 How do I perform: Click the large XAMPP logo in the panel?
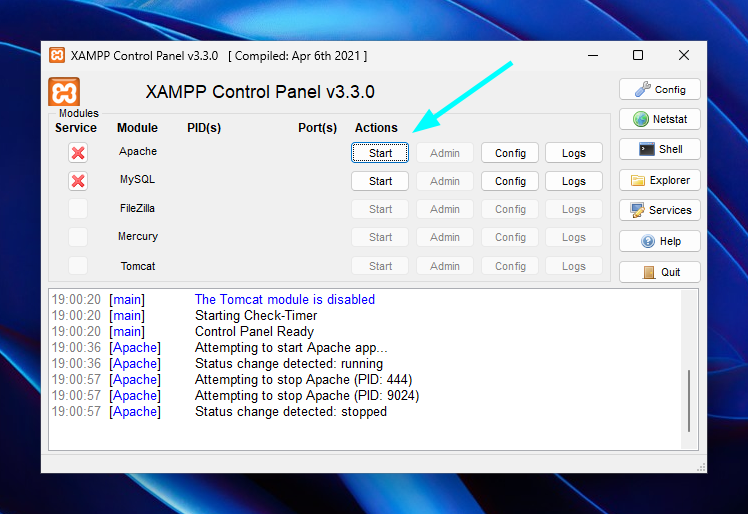(64, 91)
